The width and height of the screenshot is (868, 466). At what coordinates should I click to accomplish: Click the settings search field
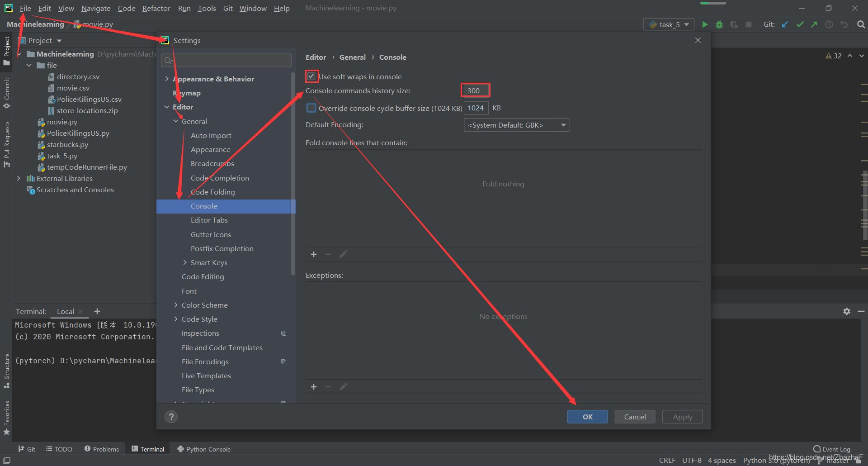tap(226, 60)
